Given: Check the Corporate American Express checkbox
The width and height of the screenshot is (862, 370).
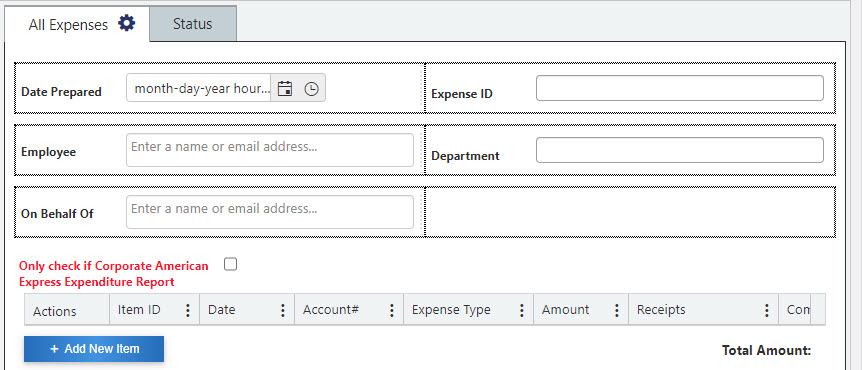Looking at the screenshot, I should click(230, 264).
